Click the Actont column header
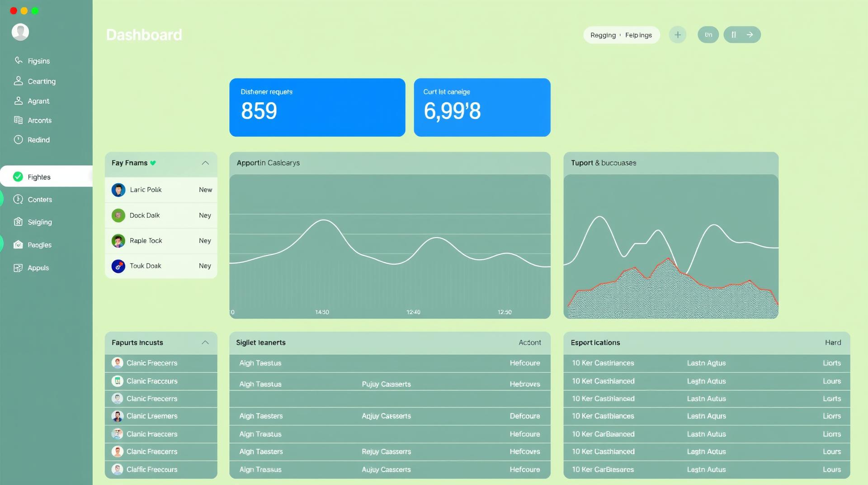868x485 pixels. (x=530, y=342)
